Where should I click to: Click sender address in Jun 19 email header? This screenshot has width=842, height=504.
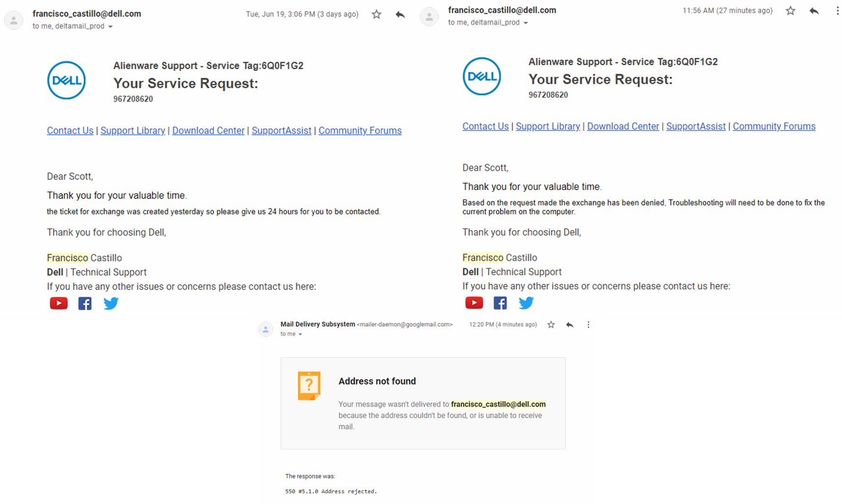(x=87, y=14)
